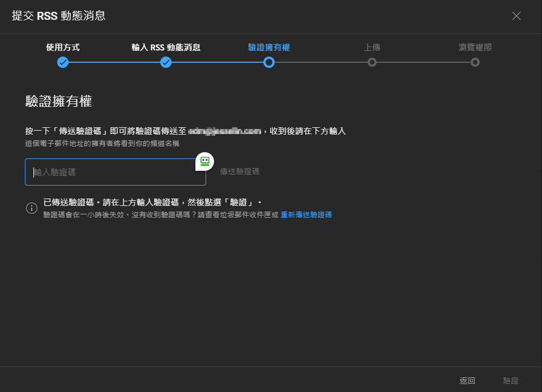Go to the 輸入 RSS 動態消息 step label
The width and height of the screenshot is (542, 392).
(x=166, y=48)
